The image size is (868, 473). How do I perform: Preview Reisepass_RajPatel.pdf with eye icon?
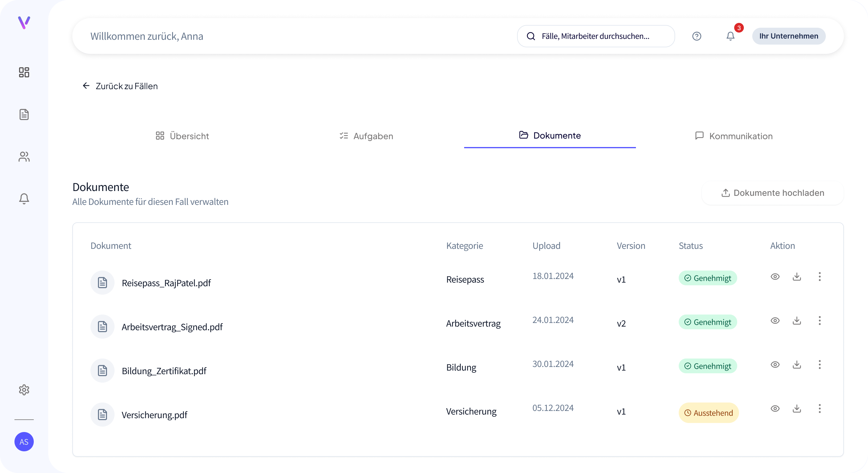coord(775,277)
